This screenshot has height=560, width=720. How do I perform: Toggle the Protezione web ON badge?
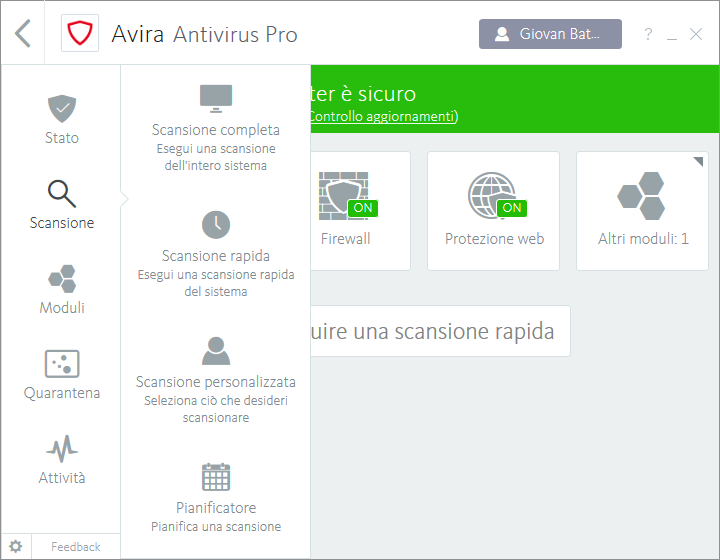coord(511,208)
